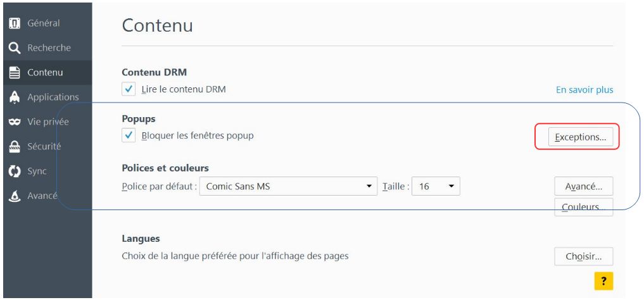Click the Contenu document icon

pyautogui.click(x=14, y=73)
